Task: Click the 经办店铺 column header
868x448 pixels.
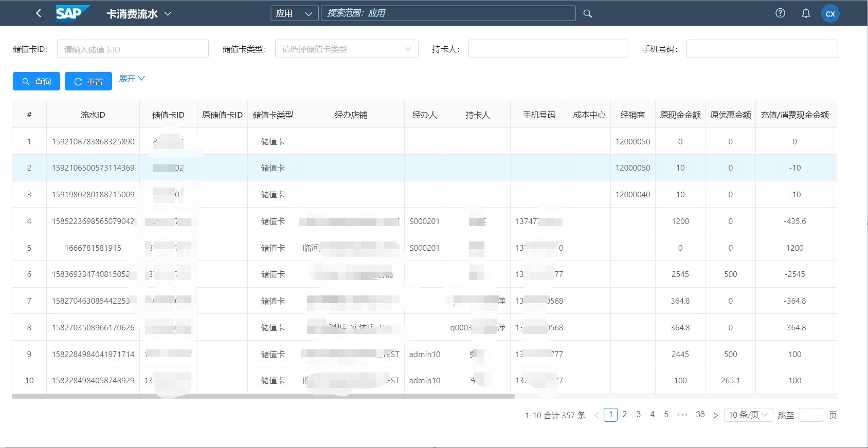Action: coord(351,115)
